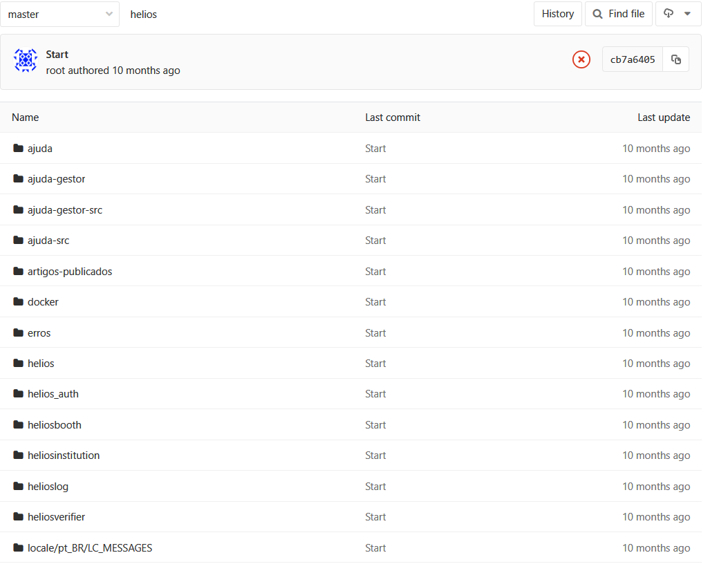Open the helios breadcrumb link
This screenshot has height=573, width=728.
coord(144,15)
